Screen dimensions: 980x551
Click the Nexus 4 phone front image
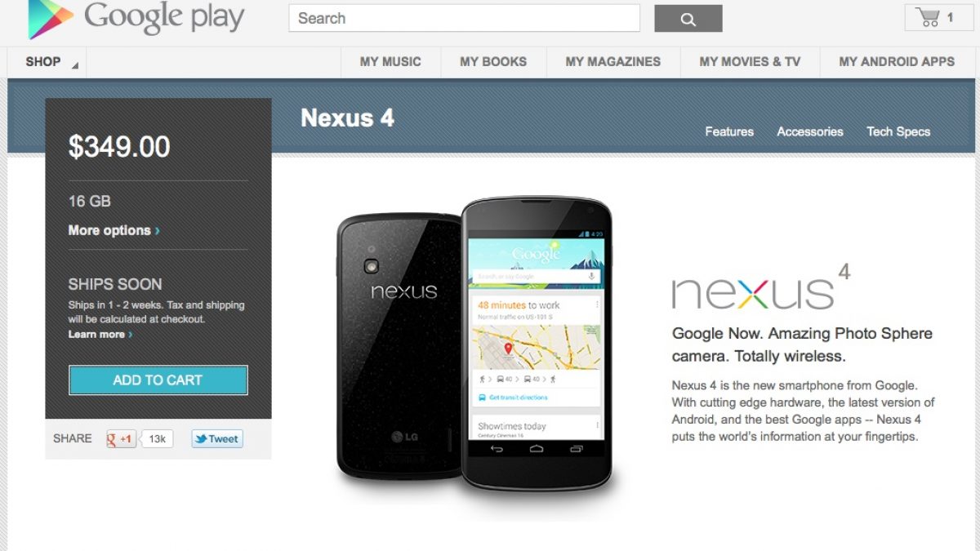pos(536,343)
